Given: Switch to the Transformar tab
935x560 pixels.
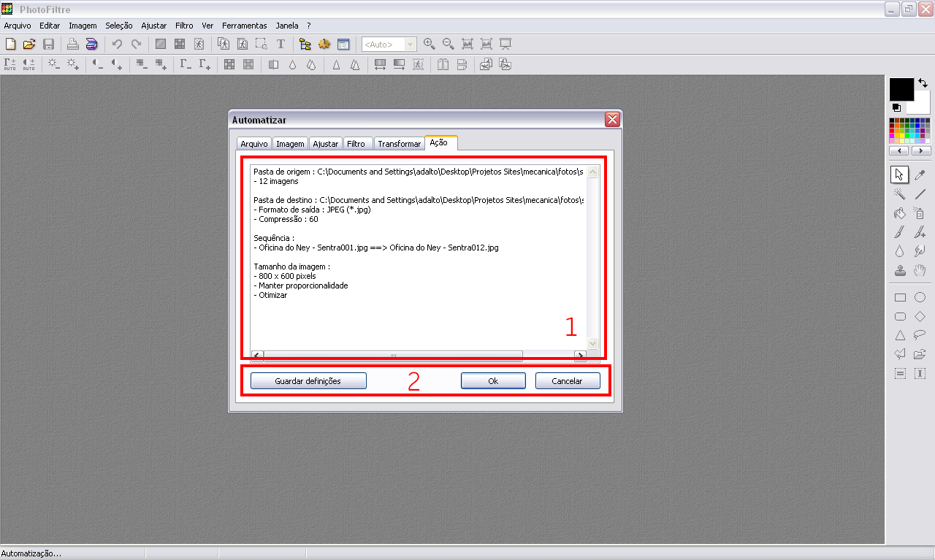Looking at the screenshot, I should coord(399,144).
